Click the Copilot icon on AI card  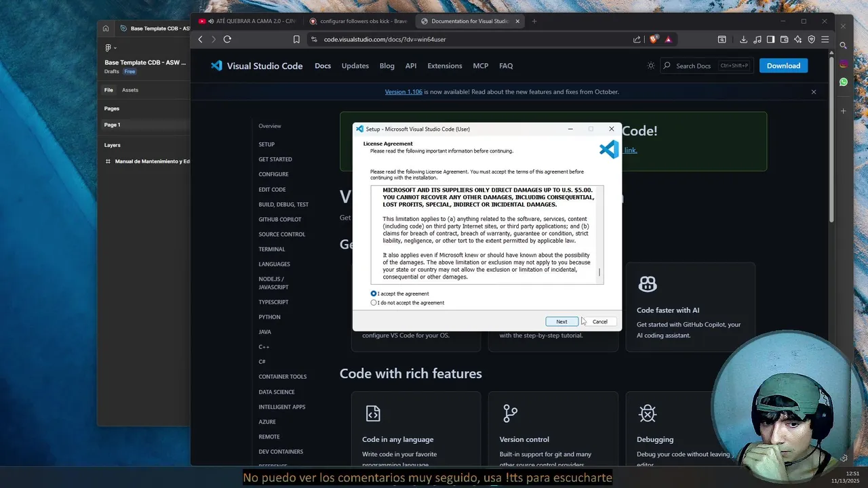tap(648, 284)
